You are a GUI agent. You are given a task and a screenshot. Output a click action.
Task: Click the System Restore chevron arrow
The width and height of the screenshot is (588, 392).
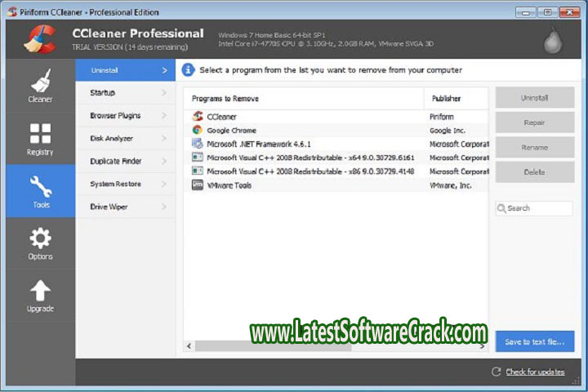pyautogui.click(x=164, y=184)
